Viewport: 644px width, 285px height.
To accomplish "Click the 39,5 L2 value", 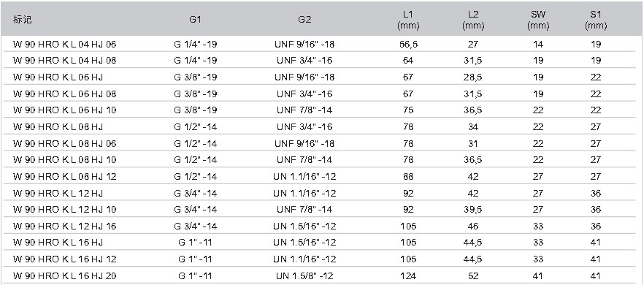I will click(x=473, y=210).
